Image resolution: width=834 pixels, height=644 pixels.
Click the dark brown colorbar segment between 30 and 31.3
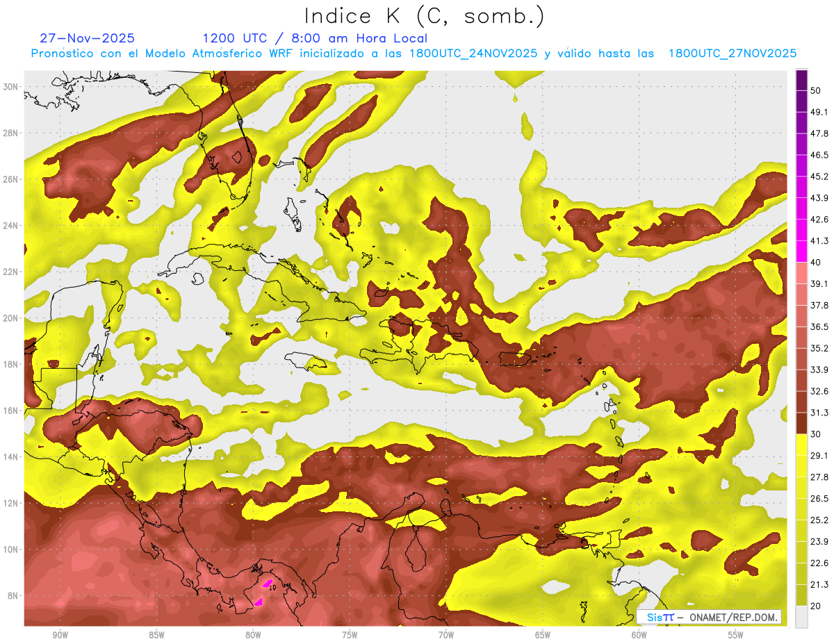click(x=801, y=424)
